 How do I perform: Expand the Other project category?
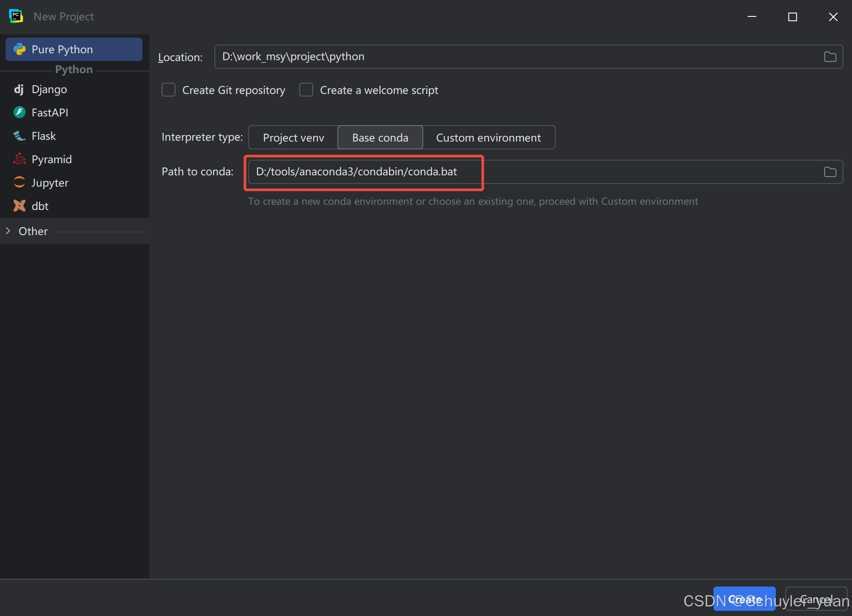tap(8, 231)
